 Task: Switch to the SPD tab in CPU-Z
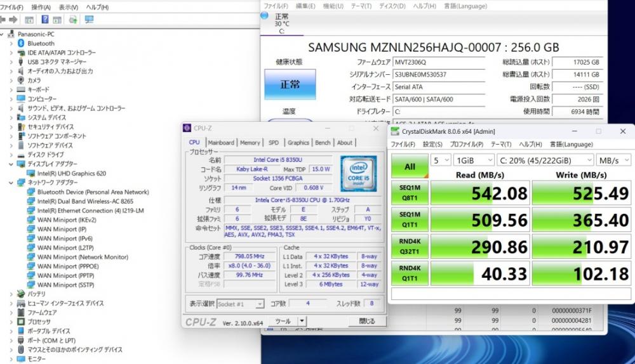point(274,142)
